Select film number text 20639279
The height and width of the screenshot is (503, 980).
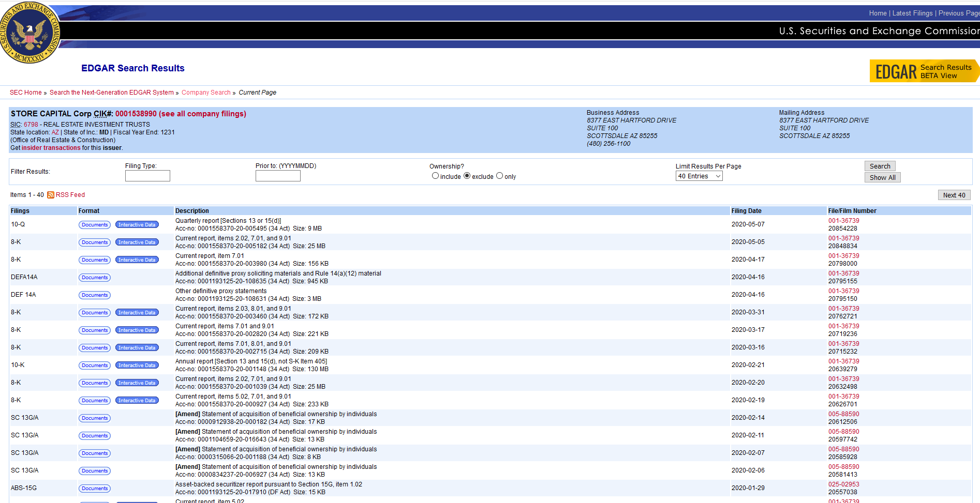click(x=842, y=369)
